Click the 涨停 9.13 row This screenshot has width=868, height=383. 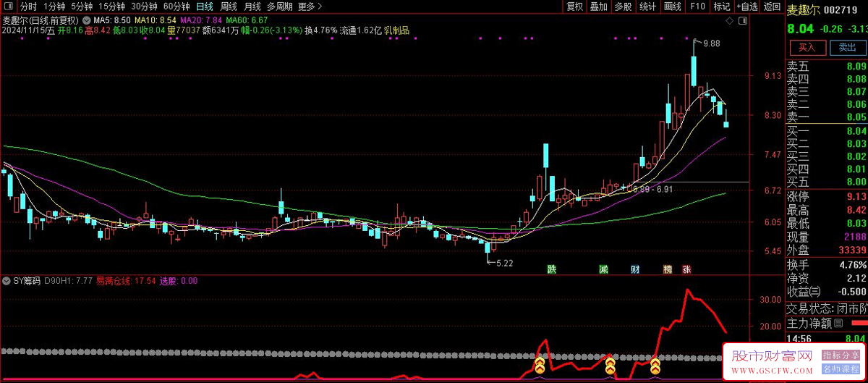(x=827, y=196)
